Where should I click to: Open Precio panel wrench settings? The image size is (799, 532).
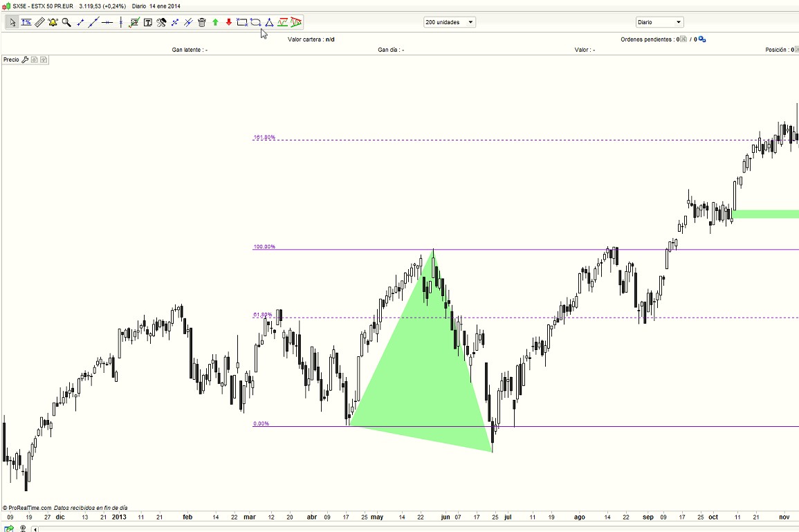pyautogui.click(x=24, y=59)
